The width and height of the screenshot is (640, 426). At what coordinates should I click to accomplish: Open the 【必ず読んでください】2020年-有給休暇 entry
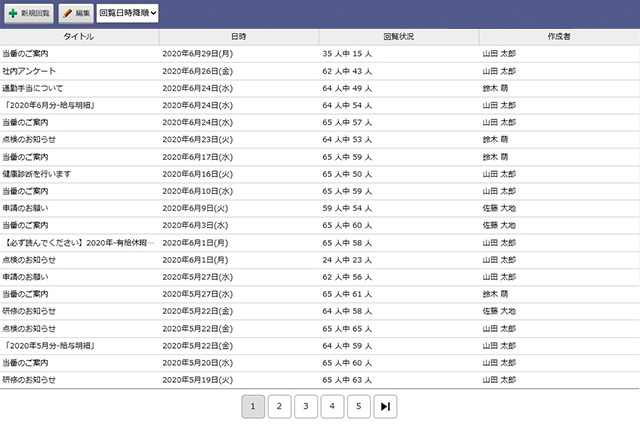coord(77,243)
